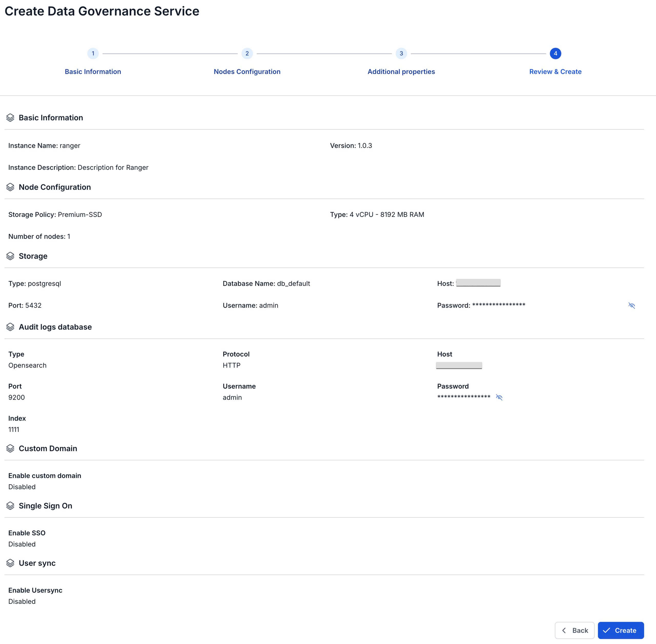
Task: Select the Audit logs port 9200
Action: [x=17, y=397]
